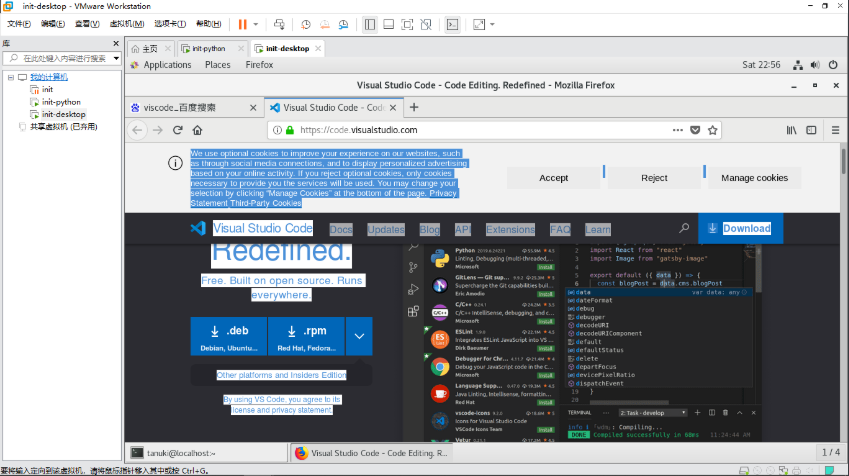The image size is (849, 476).
Task: Toggle the Firefox sidebar
Action: coord(811,130)
